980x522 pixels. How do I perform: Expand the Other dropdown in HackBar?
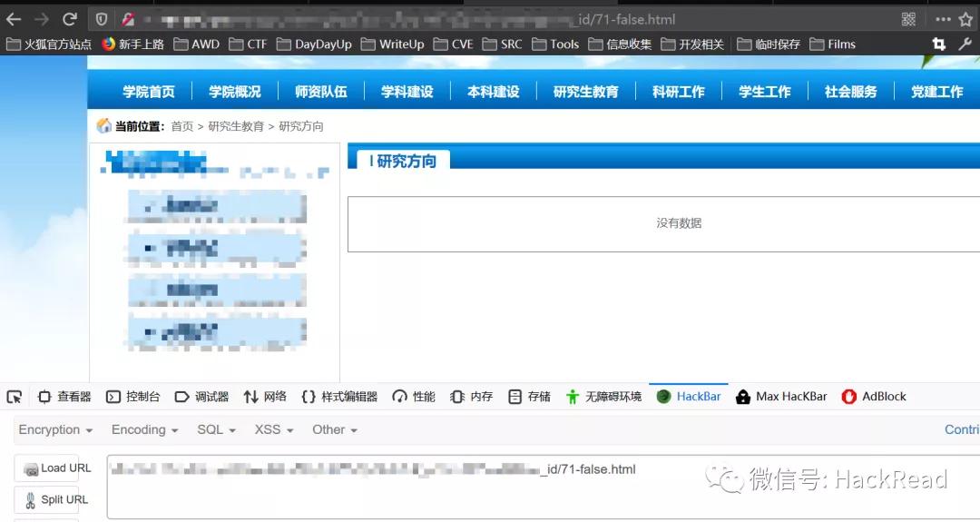click(x=335, y=430)
